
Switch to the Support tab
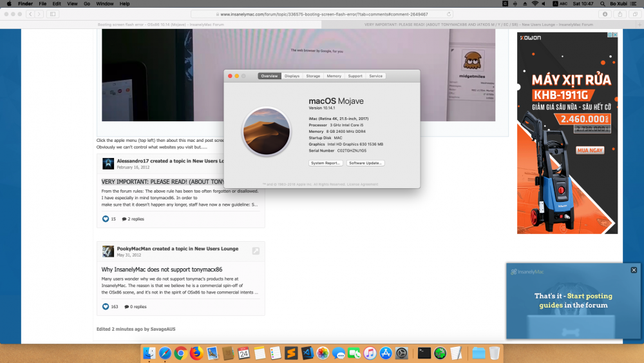355,76
